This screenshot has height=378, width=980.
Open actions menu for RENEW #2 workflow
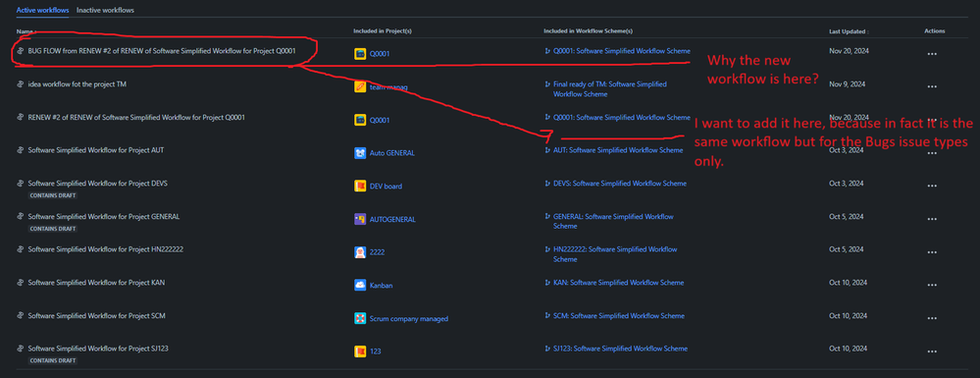[932, 120]
